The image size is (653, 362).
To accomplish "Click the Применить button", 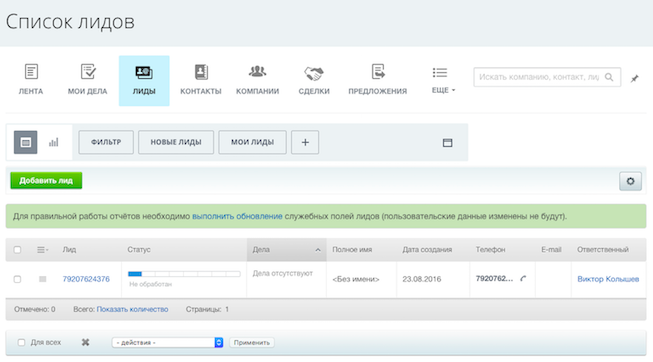I will [252, 342].
